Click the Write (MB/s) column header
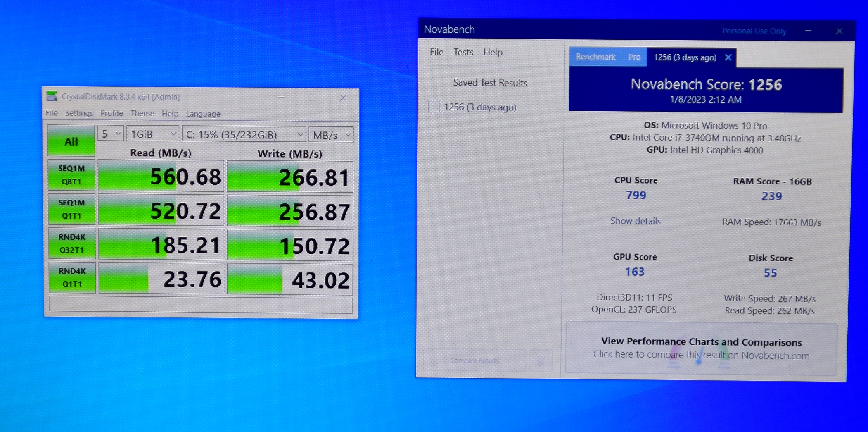Image resolution: width=868 pixels, height=432 pixels. point(290,154)
